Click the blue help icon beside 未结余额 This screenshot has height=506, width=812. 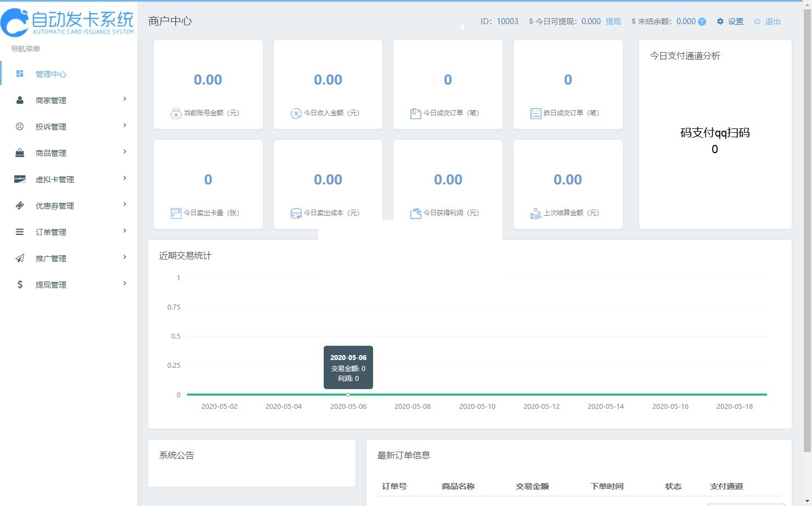point(702,21)
